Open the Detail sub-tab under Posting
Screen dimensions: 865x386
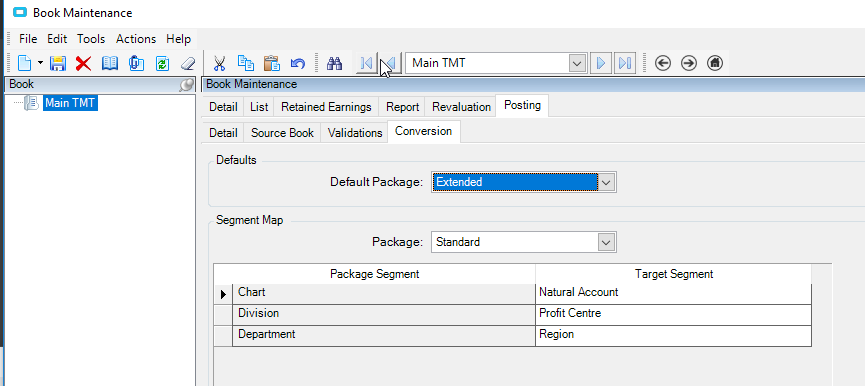click(223, 133)
